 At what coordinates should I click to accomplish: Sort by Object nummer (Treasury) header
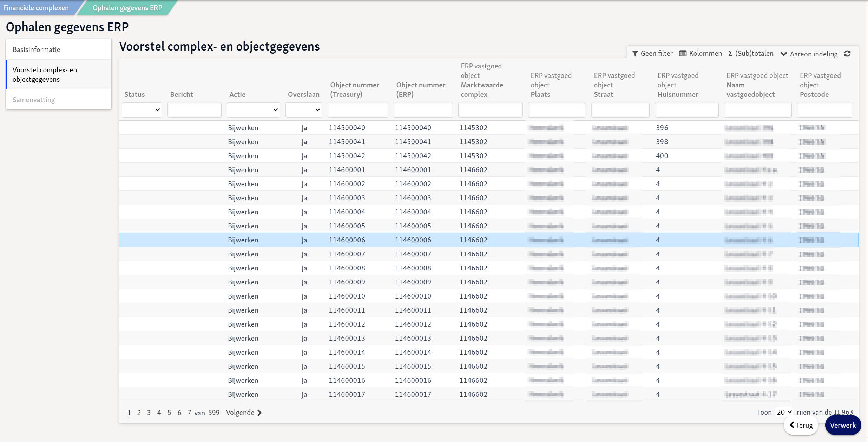coord(355,89)
